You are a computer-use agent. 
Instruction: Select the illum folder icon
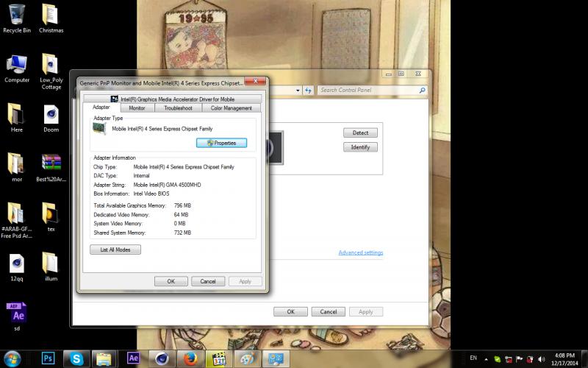click(x=51, y=266)
